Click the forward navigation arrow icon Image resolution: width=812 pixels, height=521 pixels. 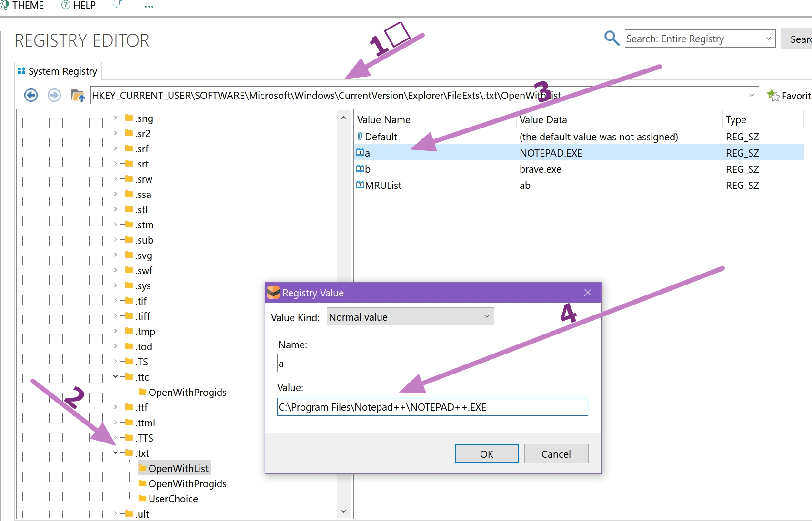pos(54,95)
